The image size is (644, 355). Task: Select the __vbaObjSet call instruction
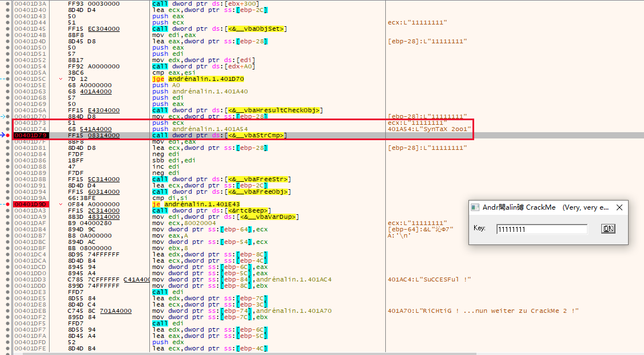pos(219,28)
